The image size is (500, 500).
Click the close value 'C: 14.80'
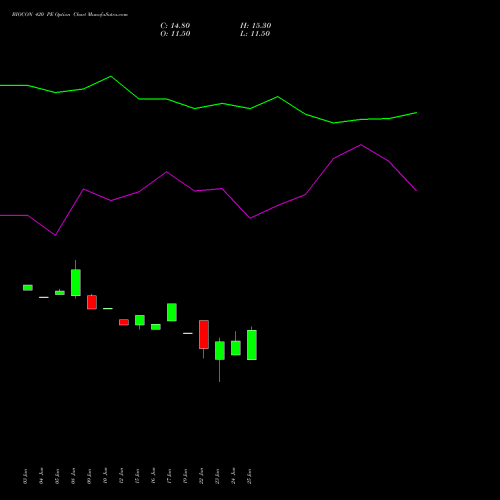[x=175, y=26]
